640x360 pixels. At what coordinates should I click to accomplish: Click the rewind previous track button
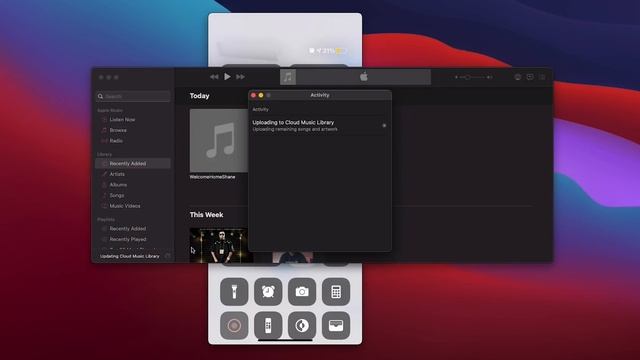pyautogui.click(x=214, y=77)
